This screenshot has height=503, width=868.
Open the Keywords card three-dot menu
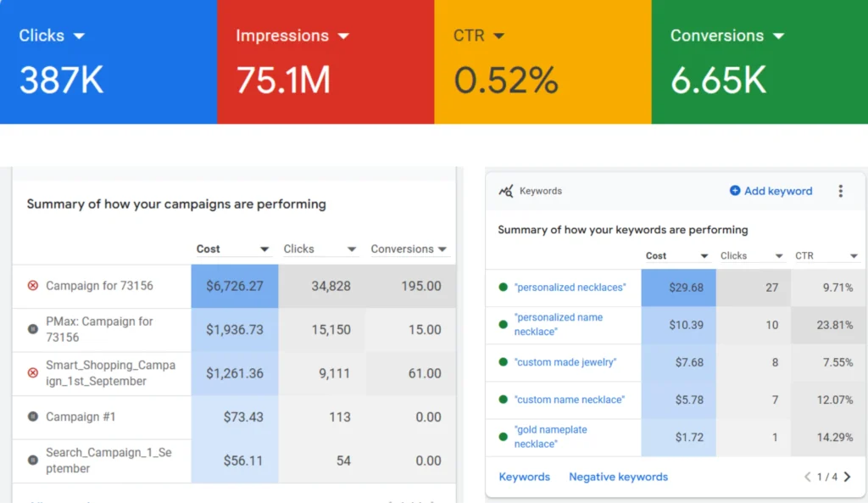(x=840, y=192)
